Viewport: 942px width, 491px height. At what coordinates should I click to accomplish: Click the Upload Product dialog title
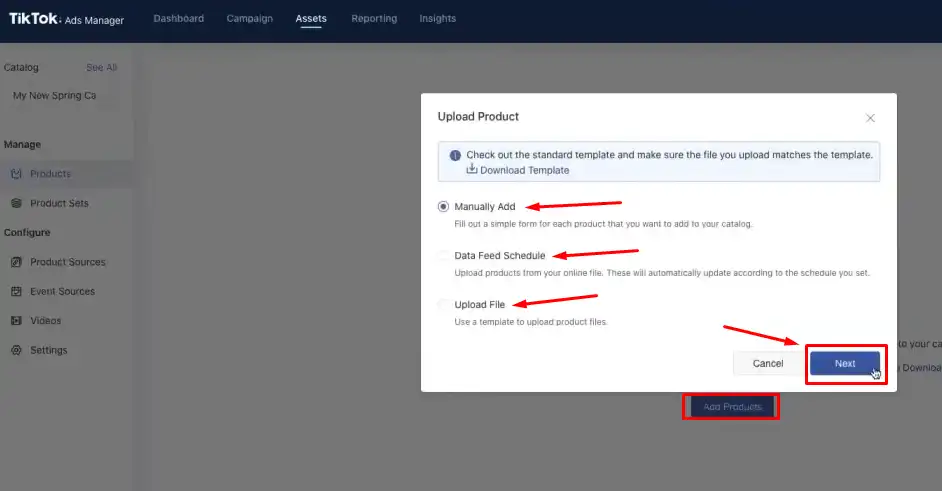tap(478, 117)
